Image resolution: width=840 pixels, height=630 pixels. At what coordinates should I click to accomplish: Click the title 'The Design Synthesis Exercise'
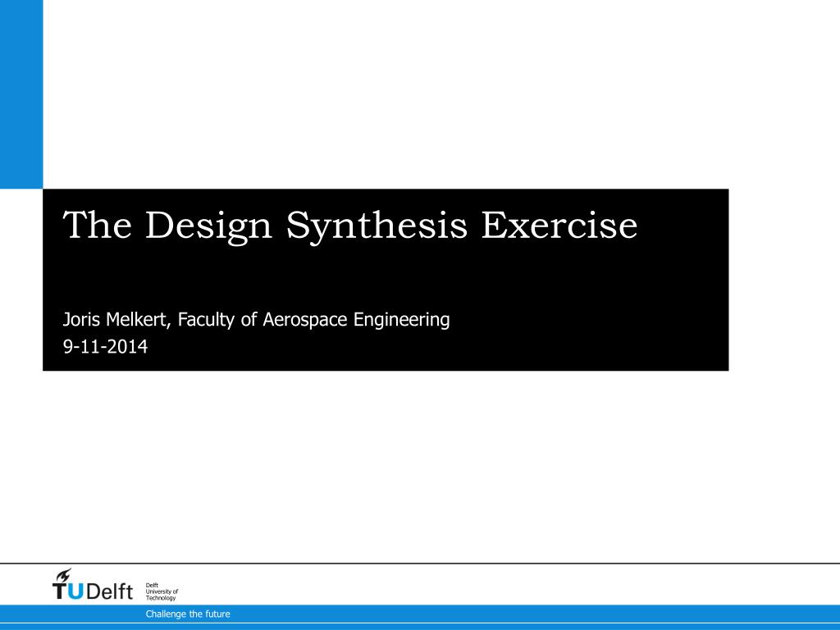[x=349, y=226]
